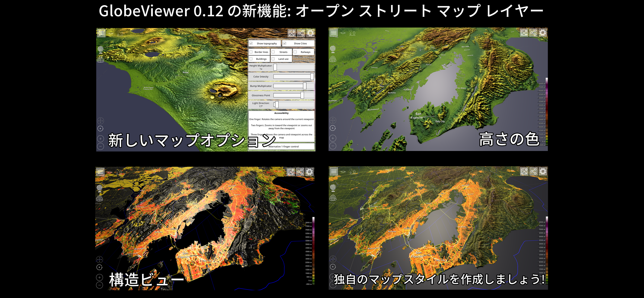Click the Bump Multiplicator slider handle

[305, 86]
